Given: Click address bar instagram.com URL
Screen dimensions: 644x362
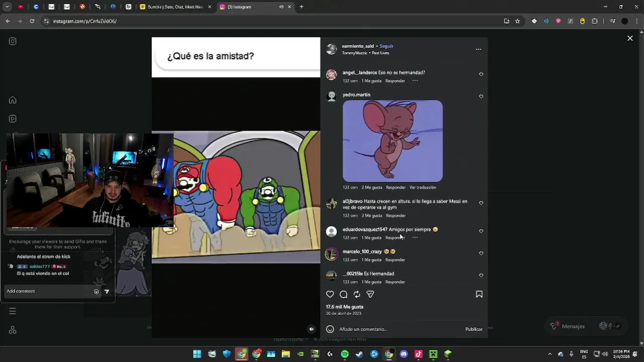Looking at the screenshot, I should coord(85,21).
